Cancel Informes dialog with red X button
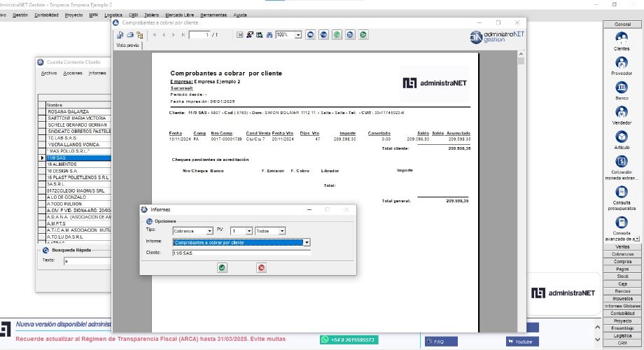644x350 pixels. click(x=261, y=268)
